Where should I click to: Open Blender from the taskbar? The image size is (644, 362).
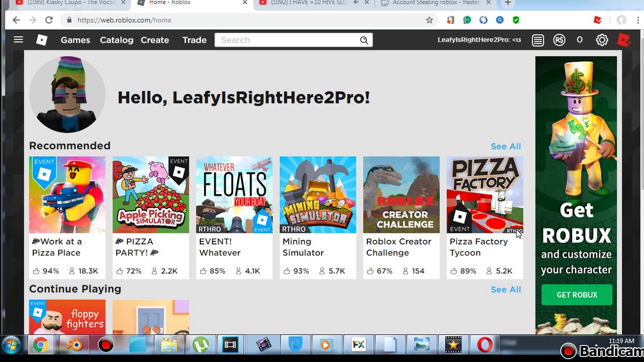[x=73, y=345]
